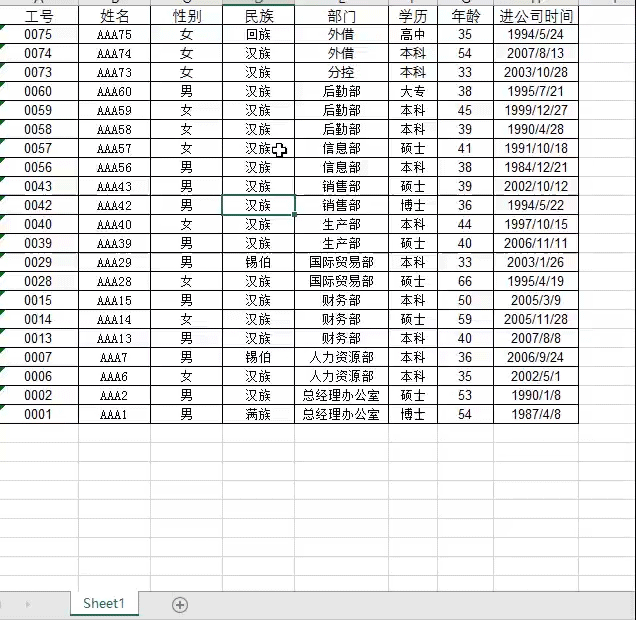Click the date 1991/10/18
Viewport: 636px width, 620px height.
click(536, 148)
